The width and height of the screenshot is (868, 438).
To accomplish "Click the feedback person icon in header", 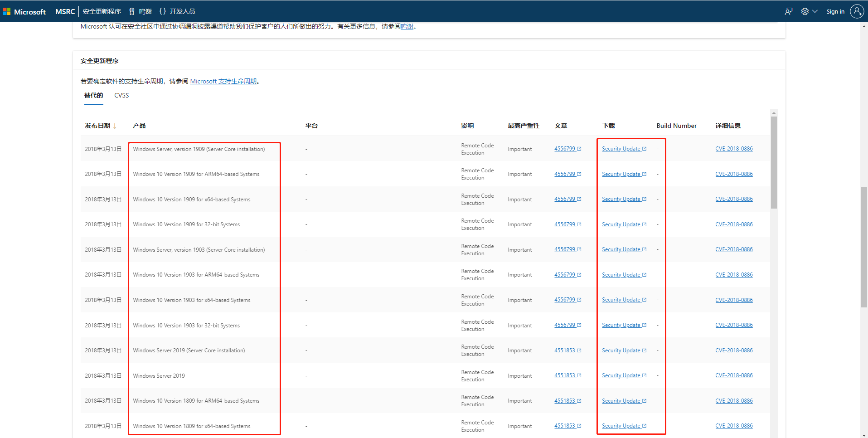I will point(789,12).
